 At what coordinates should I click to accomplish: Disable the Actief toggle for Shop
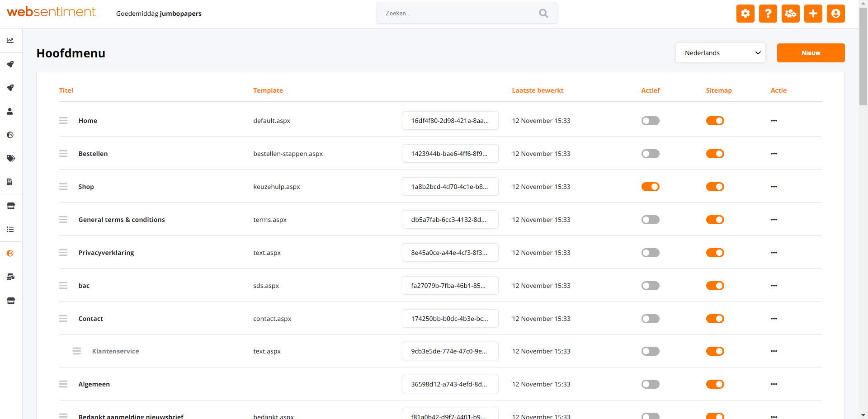point(650,187)
